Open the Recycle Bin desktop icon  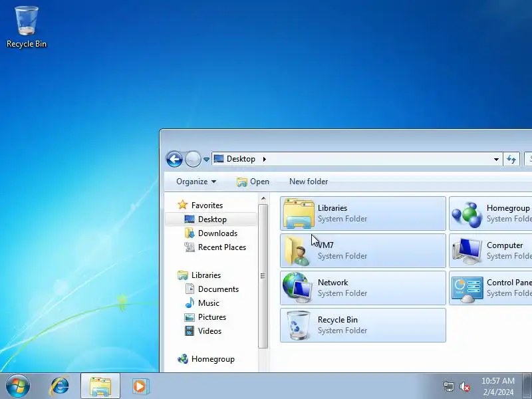(x=27, y=27)
